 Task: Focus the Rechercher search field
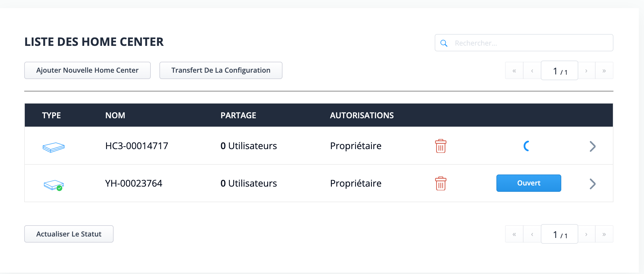click(x=524, y=43)
